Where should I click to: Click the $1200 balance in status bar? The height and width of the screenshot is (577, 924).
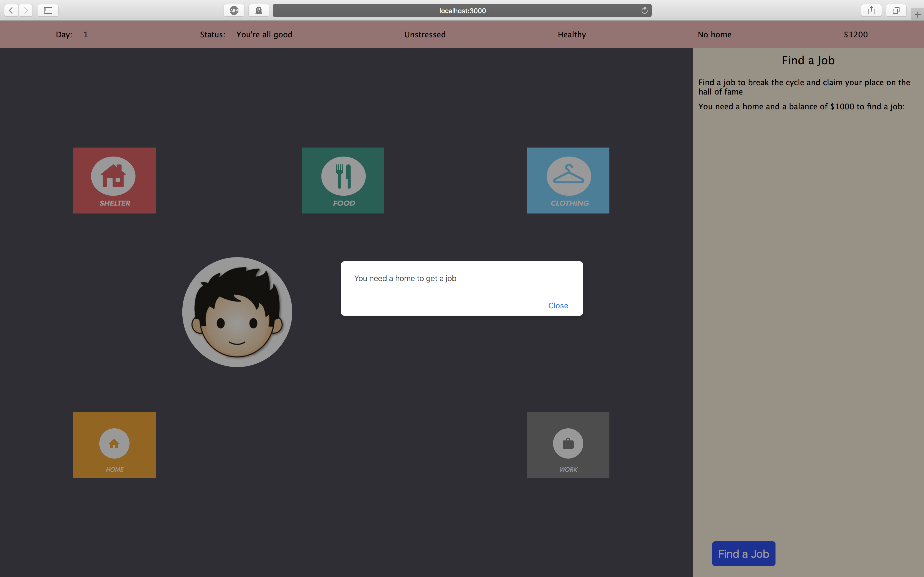(x=855, y=34)
